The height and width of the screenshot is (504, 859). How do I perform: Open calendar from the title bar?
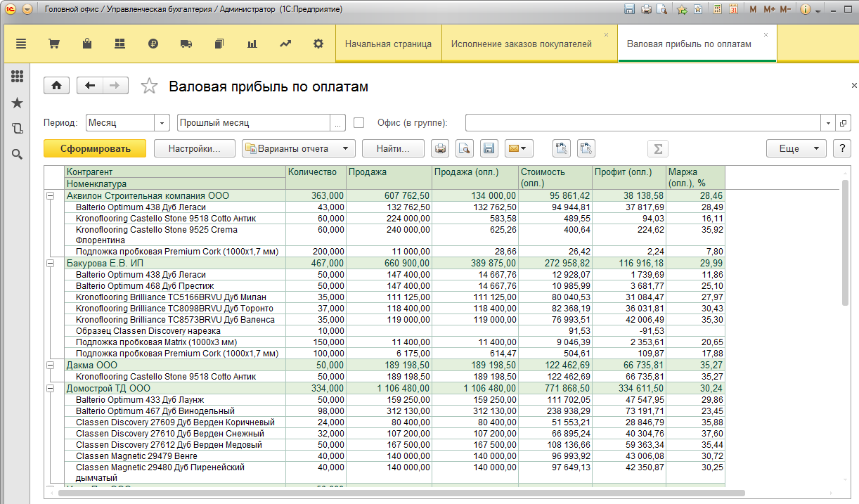click(x=733, y=10)
